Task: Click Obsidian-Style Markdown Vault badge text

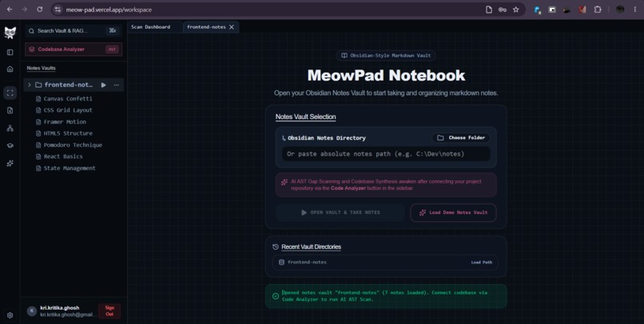Action: (391, 55)
